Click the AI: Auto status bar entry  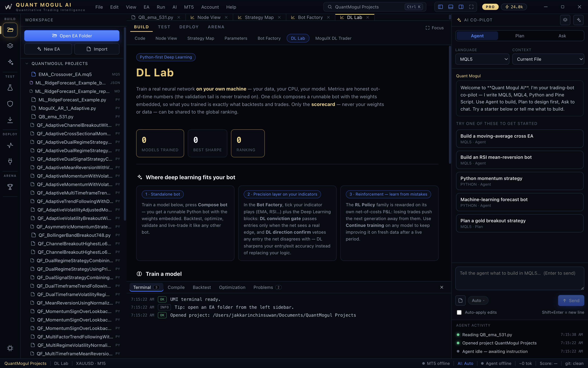465,363
